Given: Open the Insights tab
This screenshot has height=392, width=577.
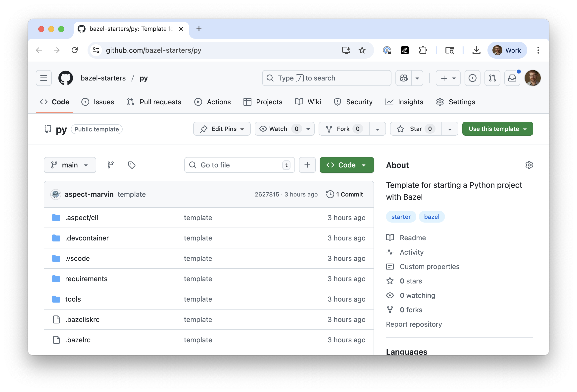Looking at the screenshot, I should (x=404, y=102).
